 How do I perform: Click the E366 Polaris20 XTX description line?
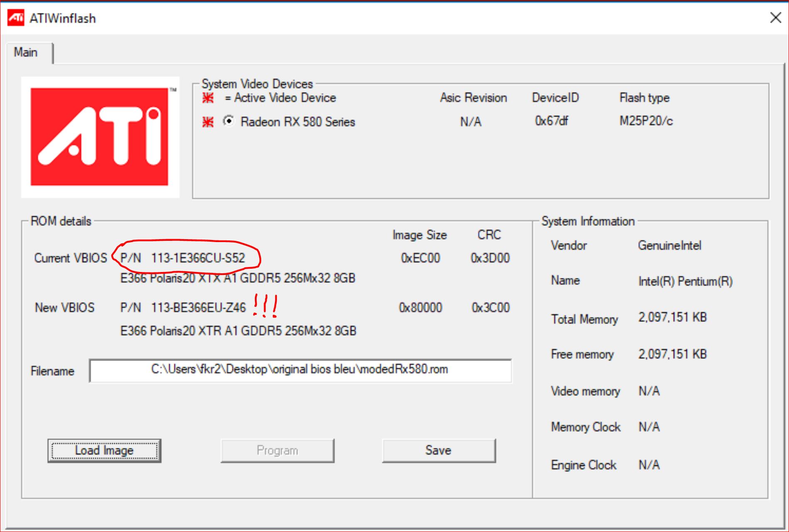[x=237, y=278]
